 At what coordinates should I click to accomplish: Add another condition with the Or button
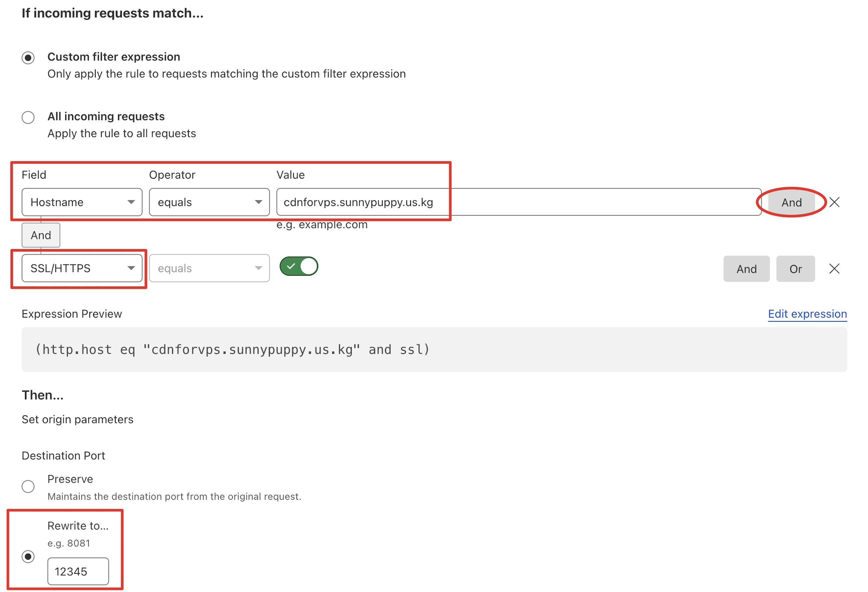(x=796, y=268)
